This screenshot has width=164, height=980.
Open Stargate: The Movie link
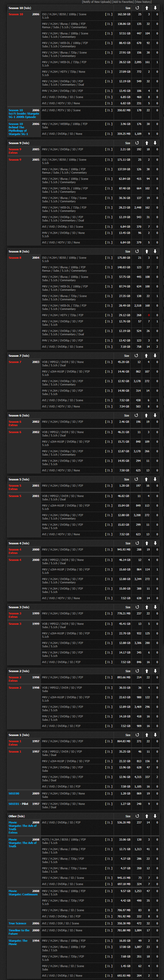pyautogui.click(x=18, y=942)
